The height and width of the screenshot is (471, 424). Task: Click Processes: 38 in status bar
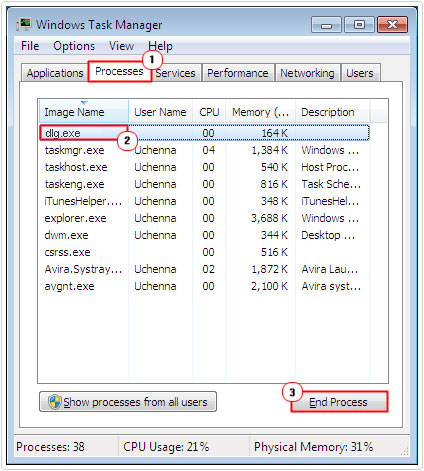[50, 447]
